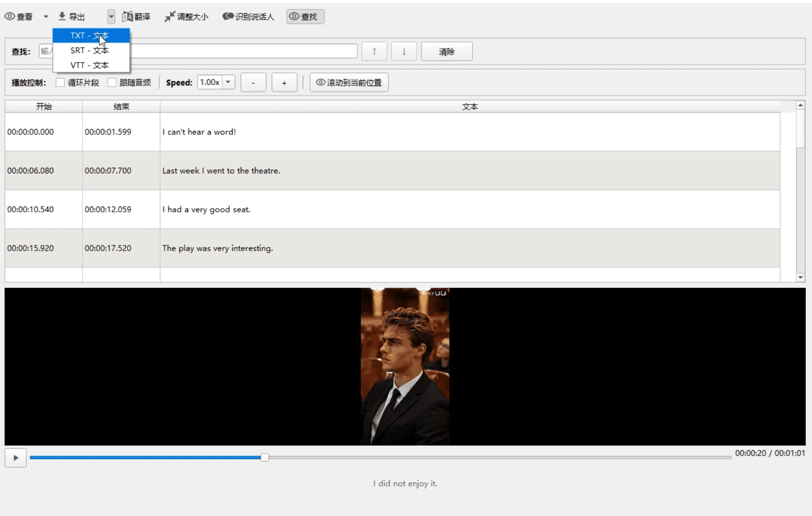Image resolution: width=812 pixels, height=516 pixels.
Task: Toggle the 查找 search panel button
Action: (x=305, y=17)
